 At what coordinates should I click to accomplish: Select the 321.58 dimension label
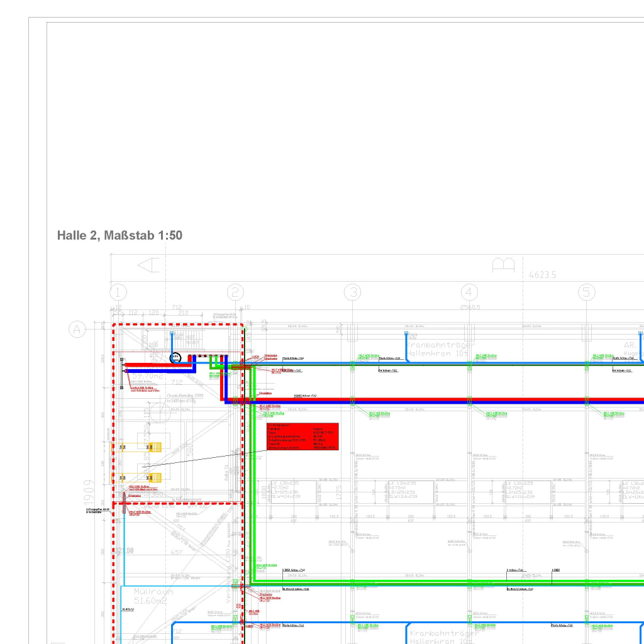click(124, 551)
